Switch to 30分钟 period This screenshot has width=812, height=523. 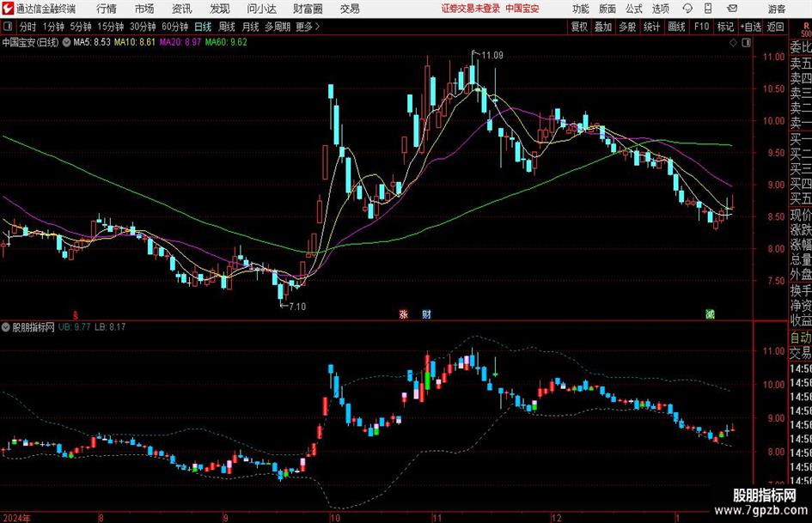coord(143,27)
